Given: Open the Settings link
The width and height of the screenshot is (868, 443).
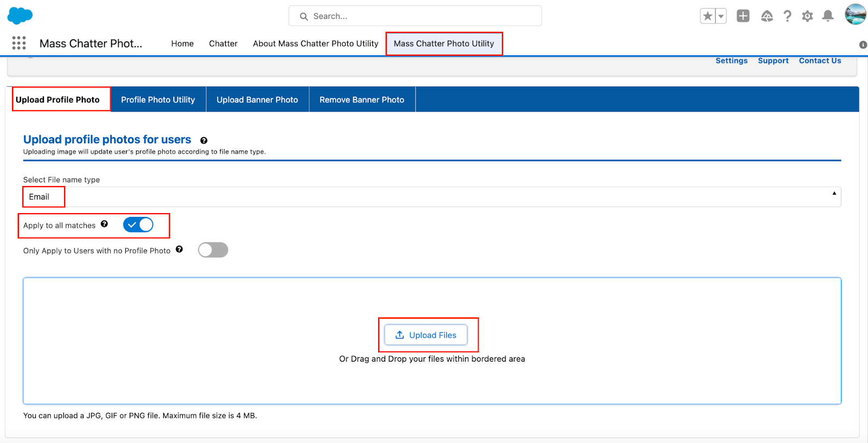Looking at the screenshot, I should (x=731, y=61).
